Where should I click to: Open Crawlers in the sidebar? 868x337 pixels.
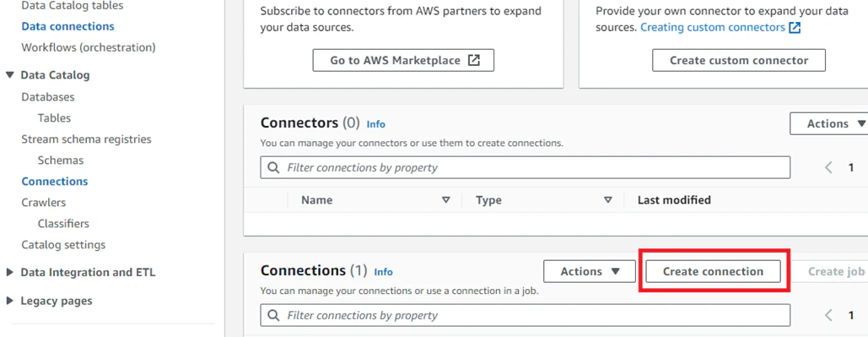(x=43, y=203)
